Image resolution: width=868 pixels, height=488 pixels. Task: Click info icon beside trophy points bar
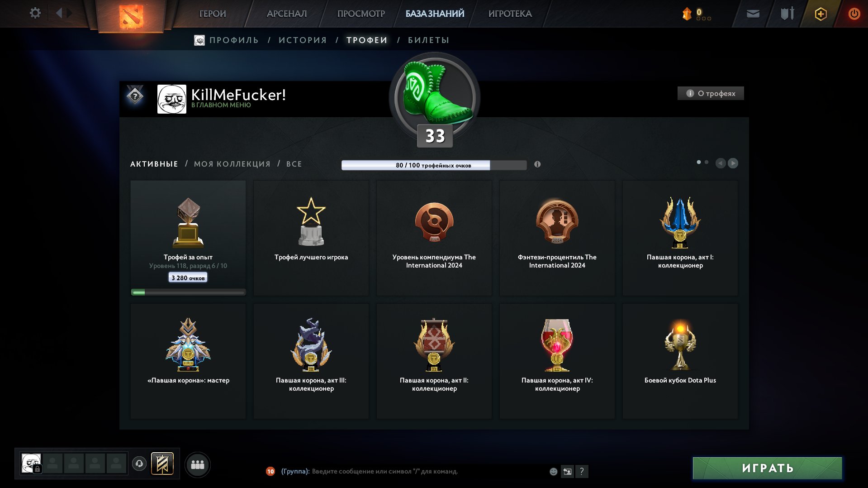click(x=537, y=164)
